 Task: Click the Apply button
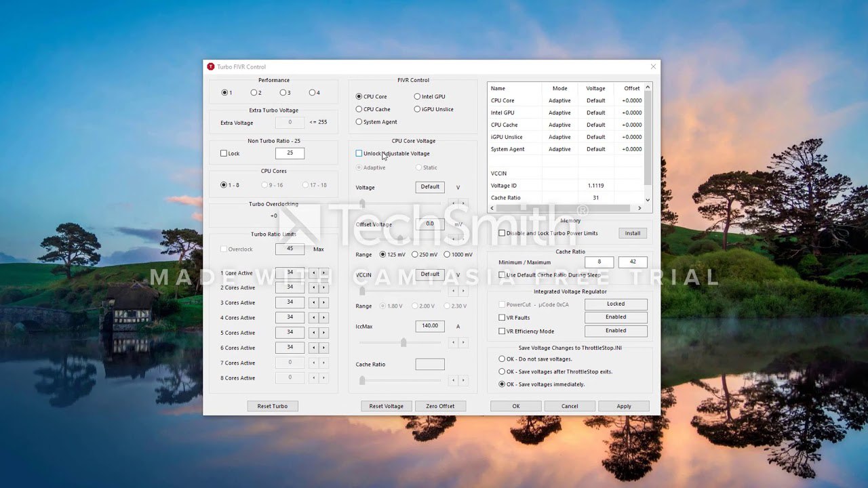click(x=624, y=406)
